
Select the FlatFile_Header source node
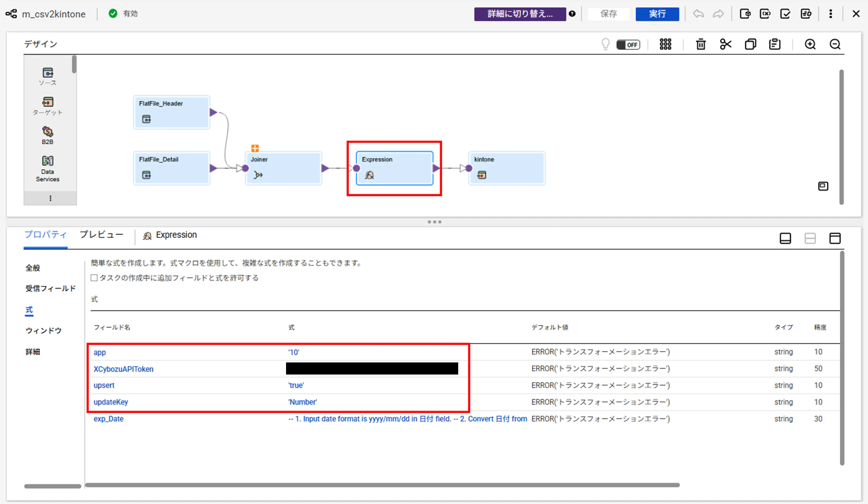[x=172, y=112]
